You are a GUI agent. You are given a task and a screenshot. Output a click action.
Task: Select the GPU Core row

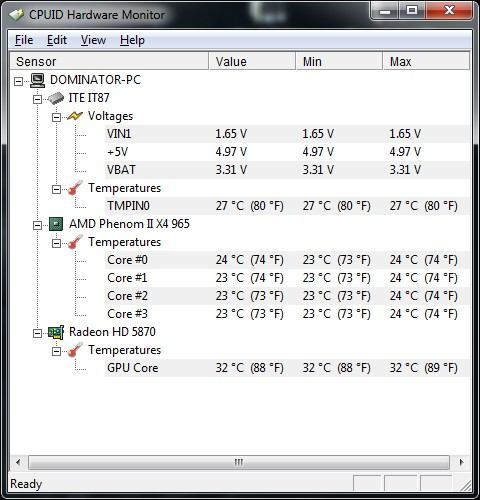click(287, 368)
